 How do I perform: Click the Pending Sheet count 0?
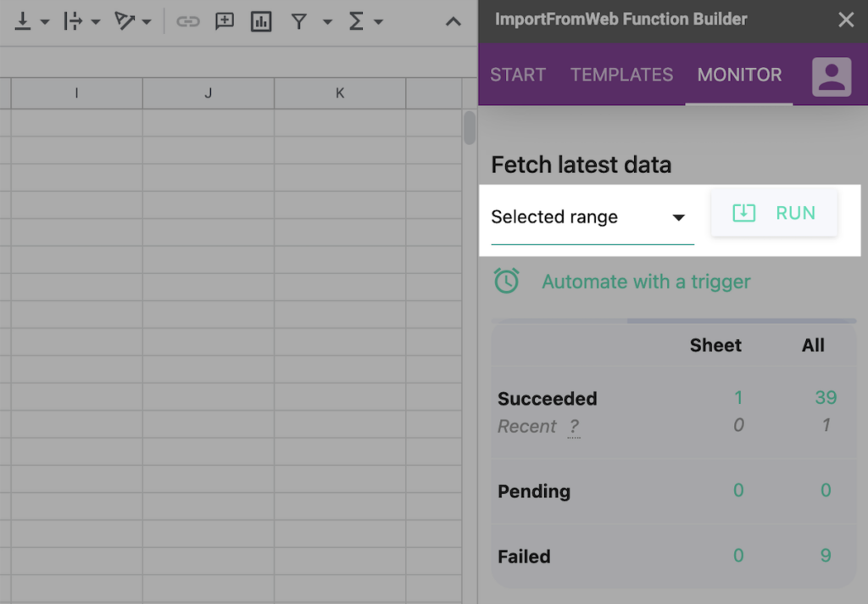click(738, 489)
